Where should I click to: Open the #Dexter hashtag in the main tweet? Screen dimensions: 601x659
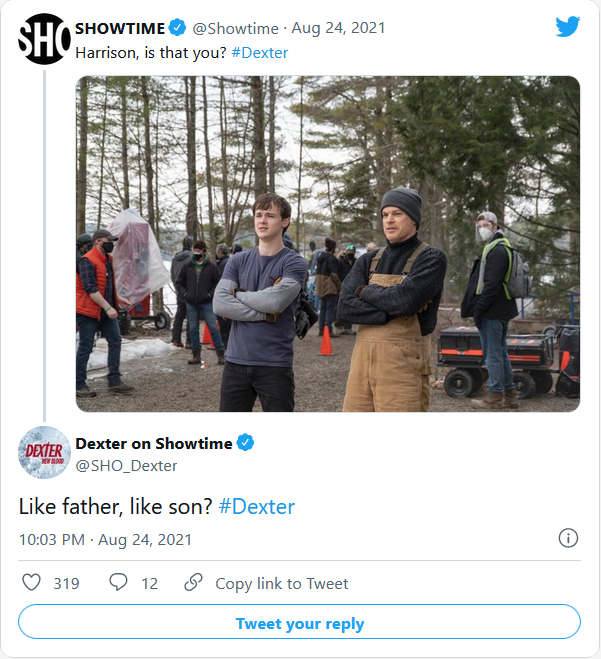click(257, 507)
